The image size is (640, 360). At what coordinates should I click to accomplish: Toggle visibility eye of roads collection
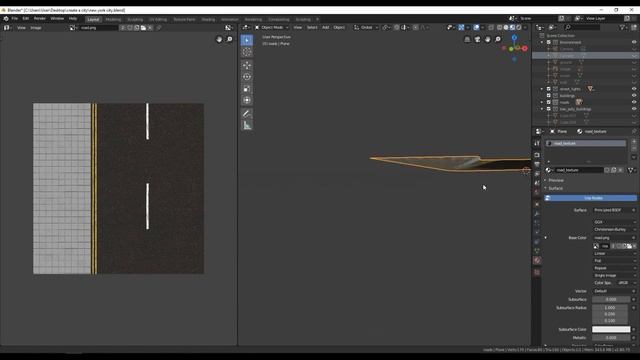(x=634, y=102)
